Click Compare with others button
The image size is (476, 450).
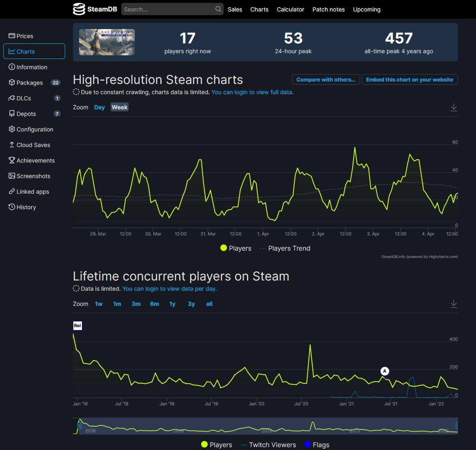326,79
